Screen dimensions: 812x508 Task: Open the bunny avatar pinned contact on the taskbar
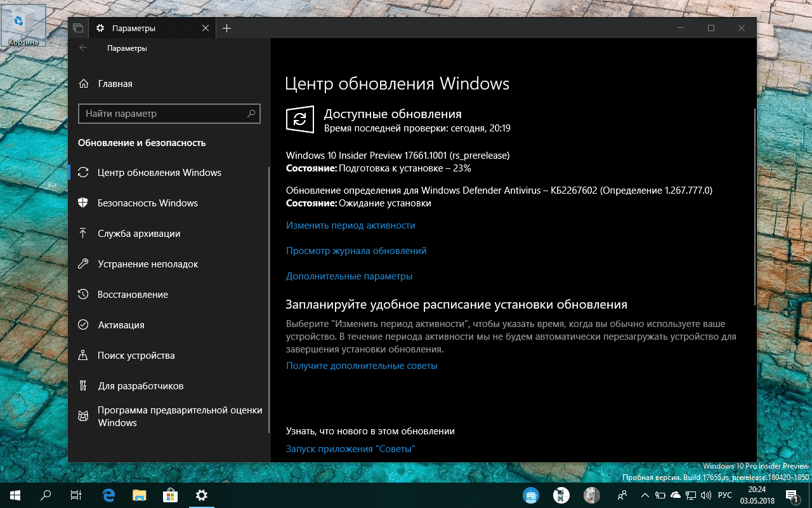coord(592,495)
